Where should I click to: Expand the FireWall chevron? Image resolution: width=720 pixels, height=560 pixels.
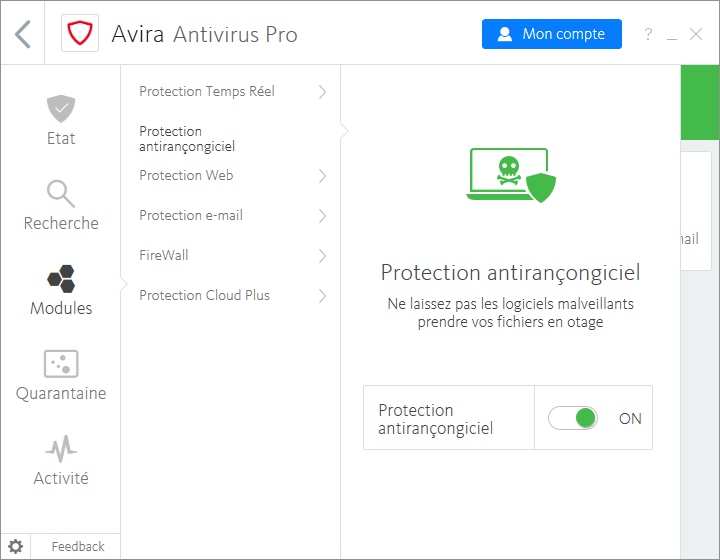pyautogui.click(x=322, y=256)
